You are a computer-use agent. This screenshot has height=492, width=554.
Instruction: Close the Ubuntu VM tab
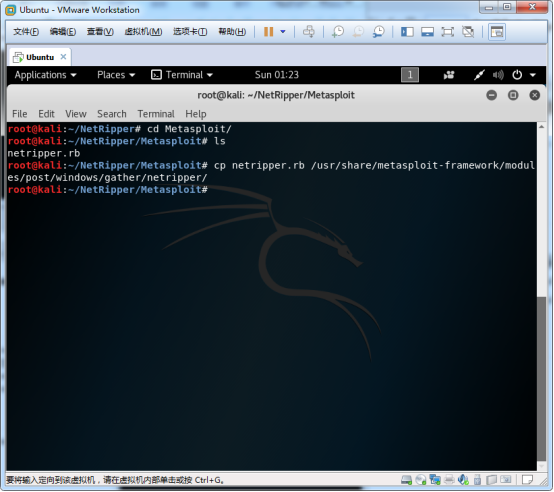click(63, 57)
